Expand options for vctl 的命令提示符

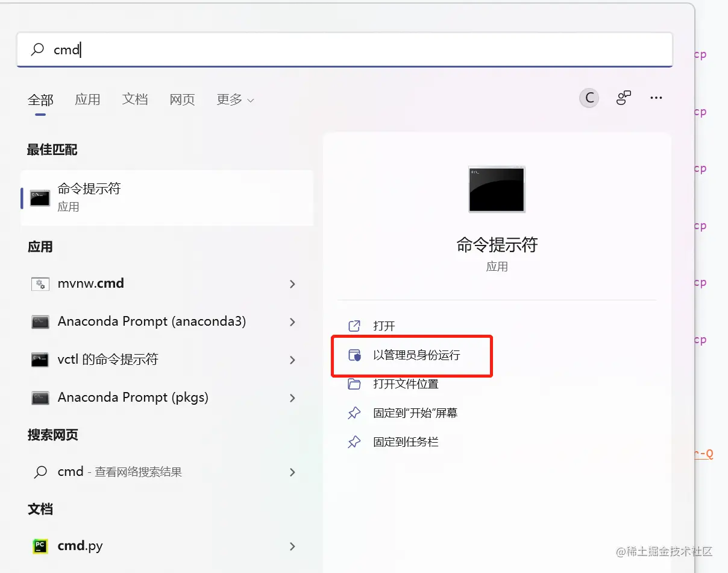(292, 359)
